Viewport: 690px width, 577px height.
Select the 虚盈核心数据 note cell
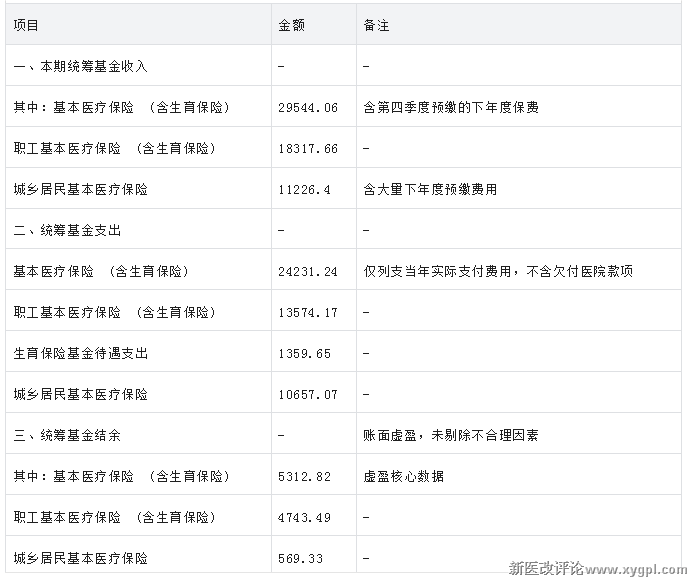coord(404,476)
